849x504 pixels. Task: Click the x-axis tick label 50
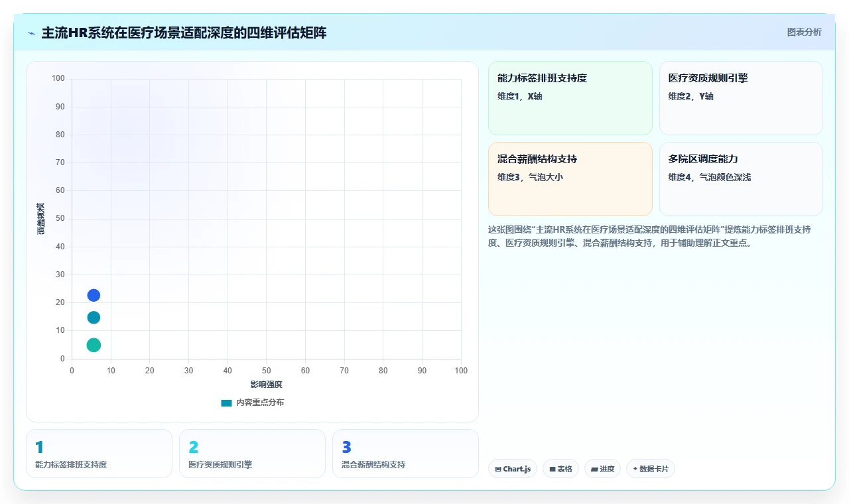coord(266,371)
